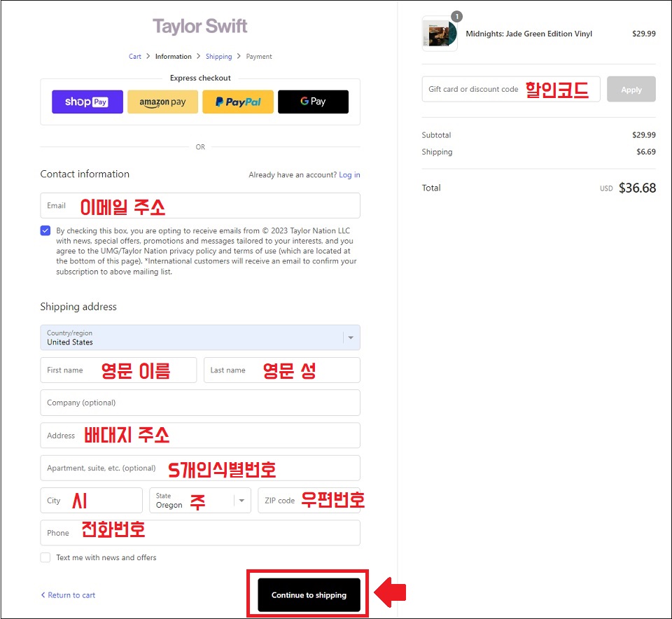Image resolution: width=672 pixels, height=619 pixels.
Task: Select the PayPal express checkout button
Action: (x=238, y=102)
